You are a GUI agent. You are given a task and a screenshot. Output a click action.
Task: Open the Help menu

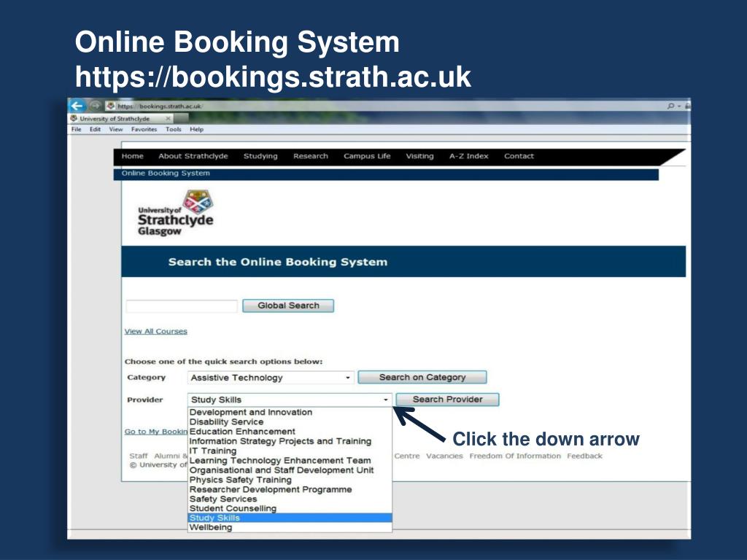pos(197,129)
